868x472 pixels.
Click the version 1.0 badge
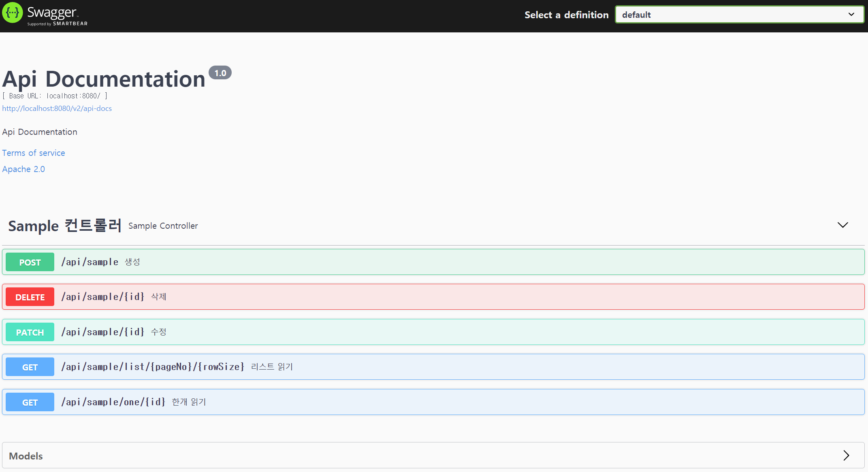220,72
